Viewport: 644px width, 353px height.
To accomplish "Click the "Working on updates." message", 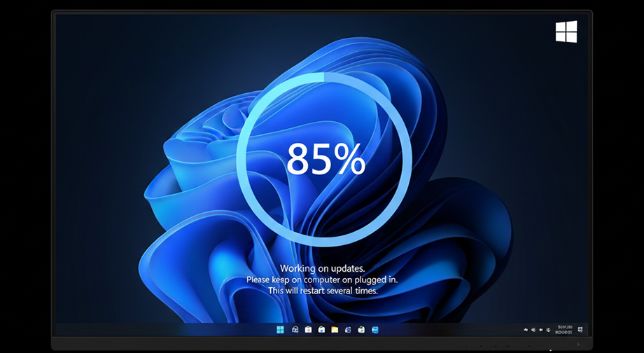I will click(x=323, y=268).
